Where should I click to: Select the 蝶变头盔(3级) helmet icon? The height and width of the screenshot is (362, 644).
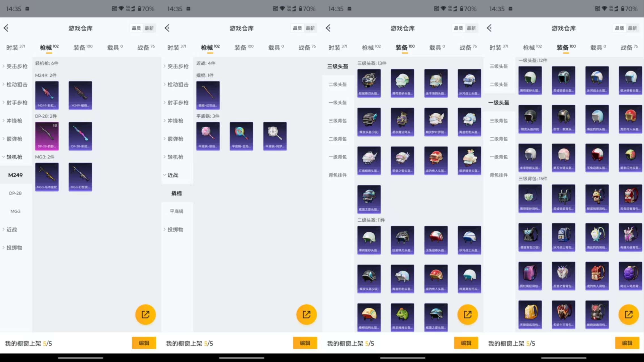tap(369, 121)
